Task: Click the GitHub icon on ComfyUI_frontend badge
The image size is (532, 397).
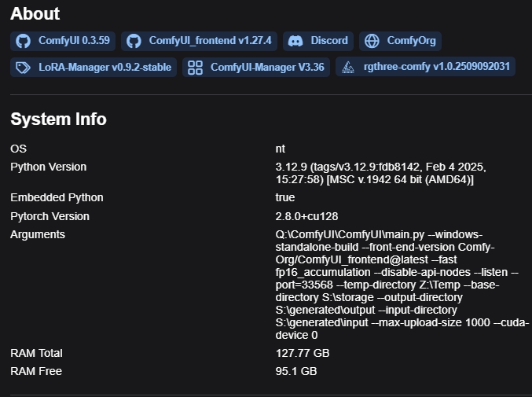Action: click(134, 41)
